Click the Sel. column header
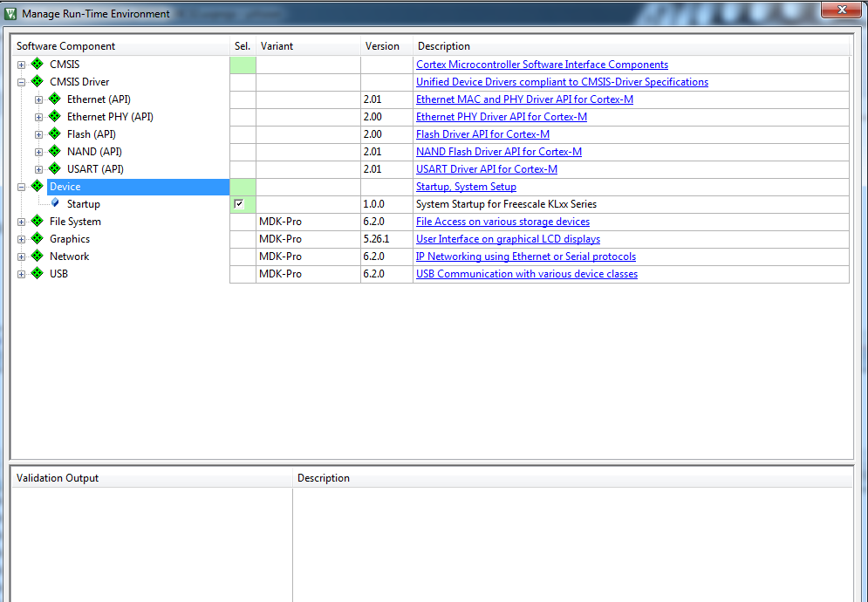 tap(243, 46)
